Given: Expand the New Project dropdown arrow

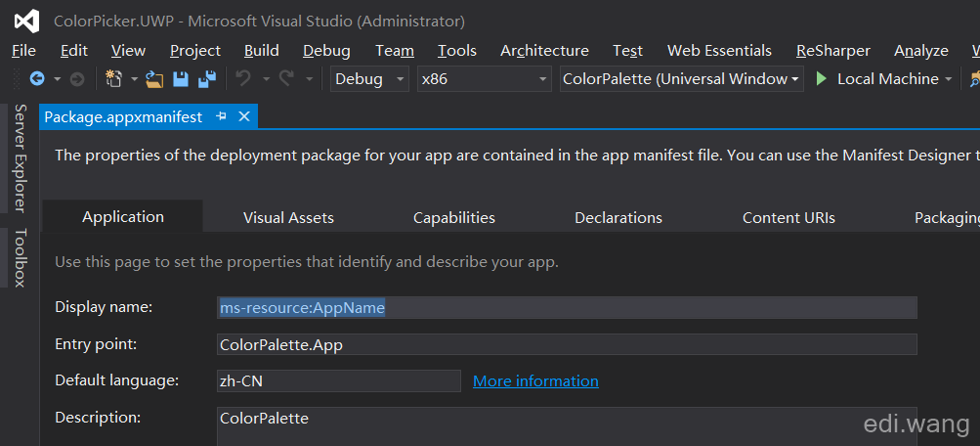Looking at the screenshot, I should 134,79.
